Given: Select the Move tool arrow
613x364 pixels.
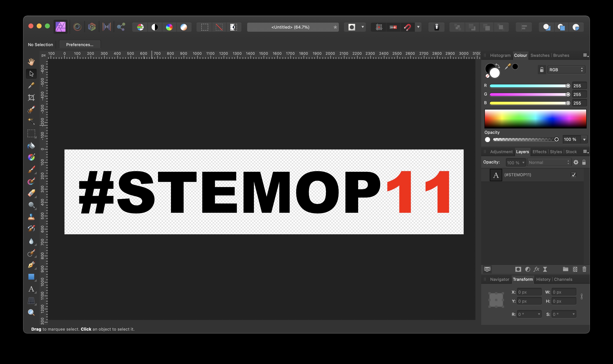Looking at the screenshot, I should tap(31, 73).
